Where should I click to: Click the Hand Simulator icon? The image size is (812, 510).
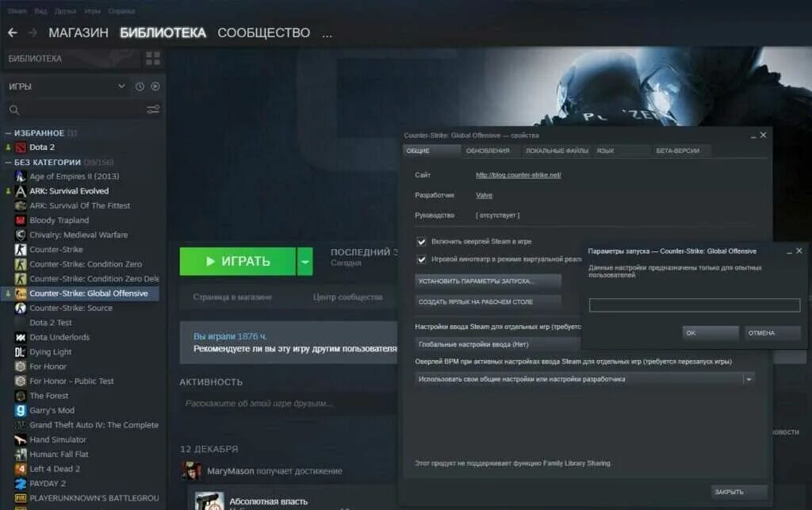click(x=20, y=439)
